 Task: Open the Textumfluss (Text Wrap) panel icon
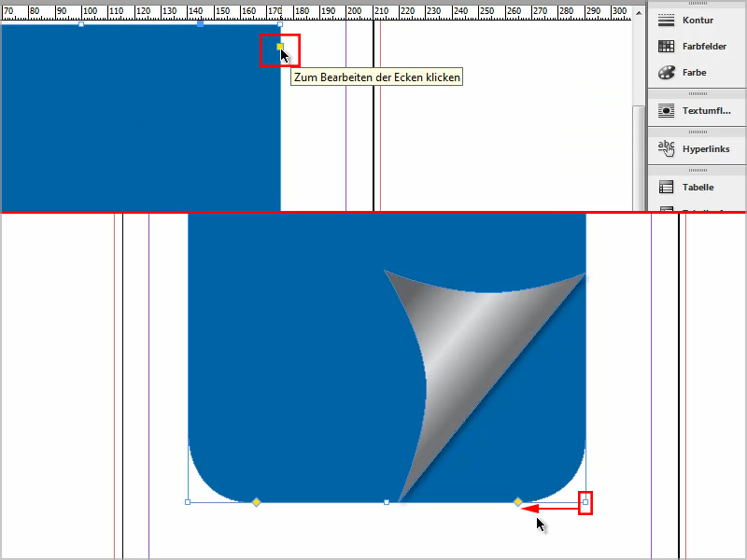(x=666, y=111)
